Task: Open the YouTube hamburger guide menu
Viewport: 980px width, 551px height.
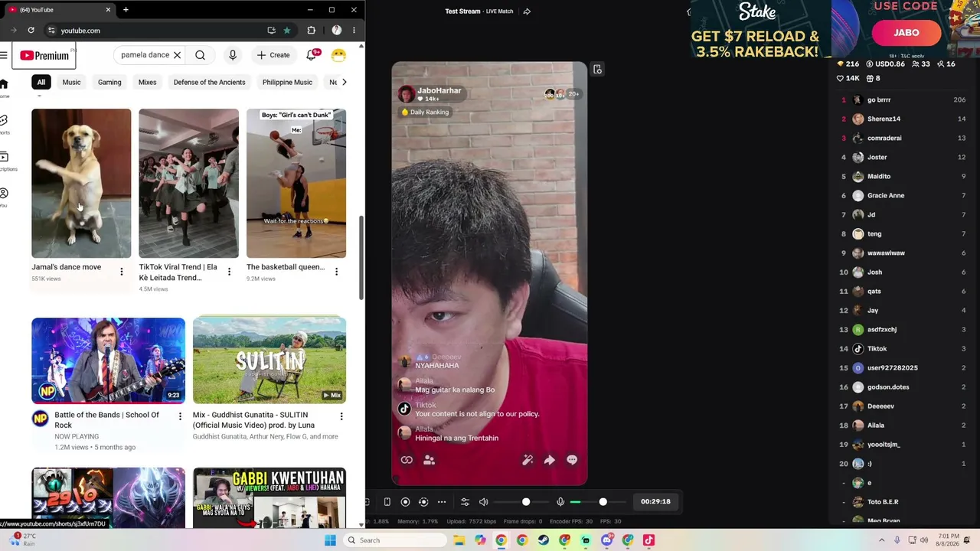Action: (4, 55)
